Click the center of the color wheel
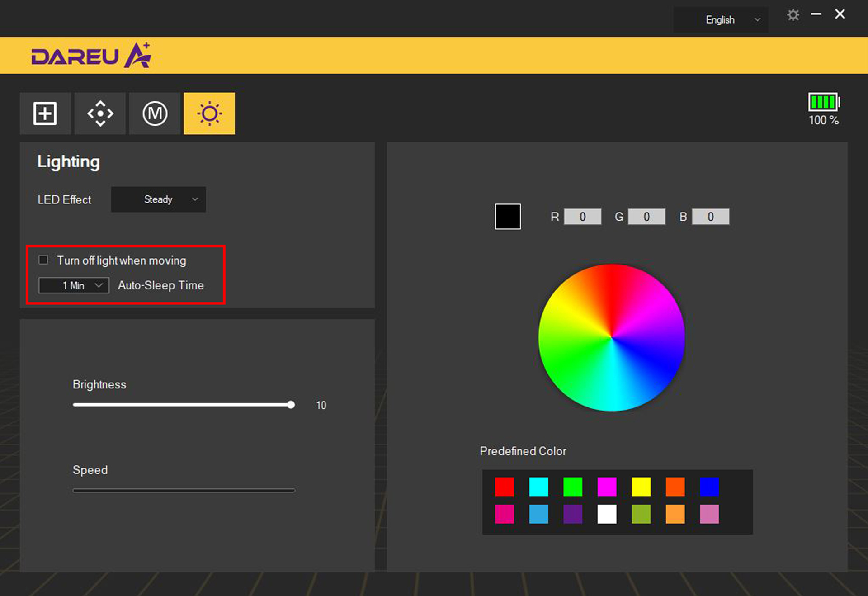This screenshot has width=868, height=596. [611, 337]
